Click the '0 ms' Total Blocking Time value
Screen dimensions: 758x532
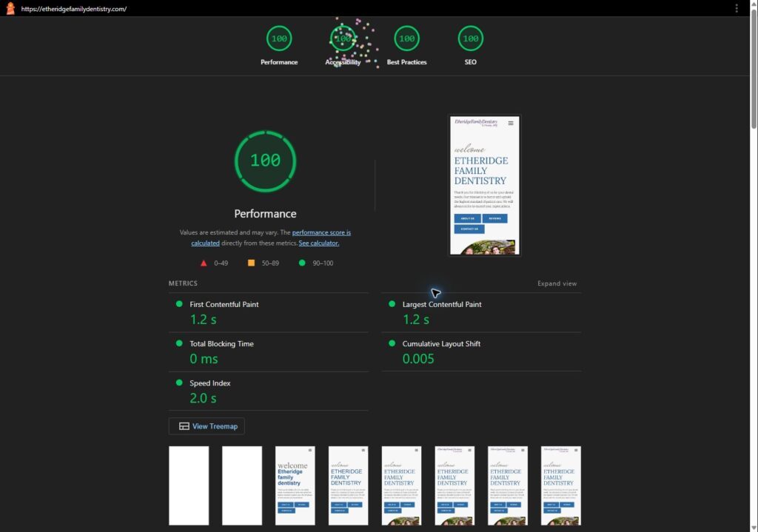204,359
